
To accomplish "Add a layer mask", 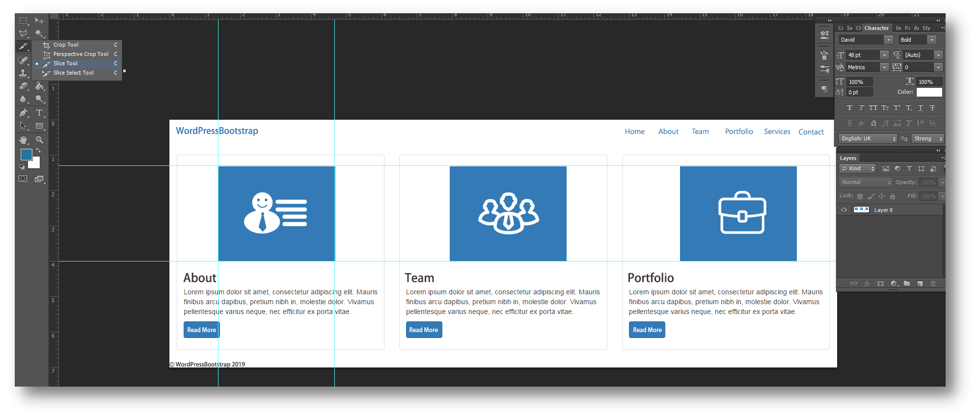I will [880, 284].
